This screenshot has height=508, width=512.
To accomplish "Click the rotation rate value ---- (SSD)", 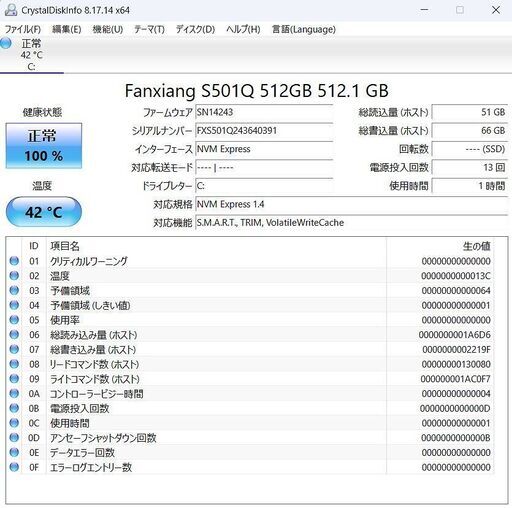I will (470, 149).
